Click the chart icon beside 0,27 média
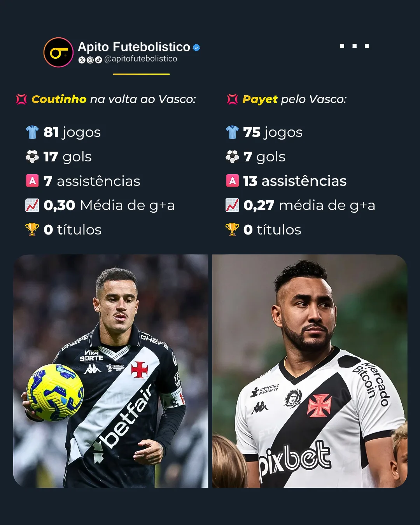This screenshot has width=420, height=525. (x=232, y=205)
